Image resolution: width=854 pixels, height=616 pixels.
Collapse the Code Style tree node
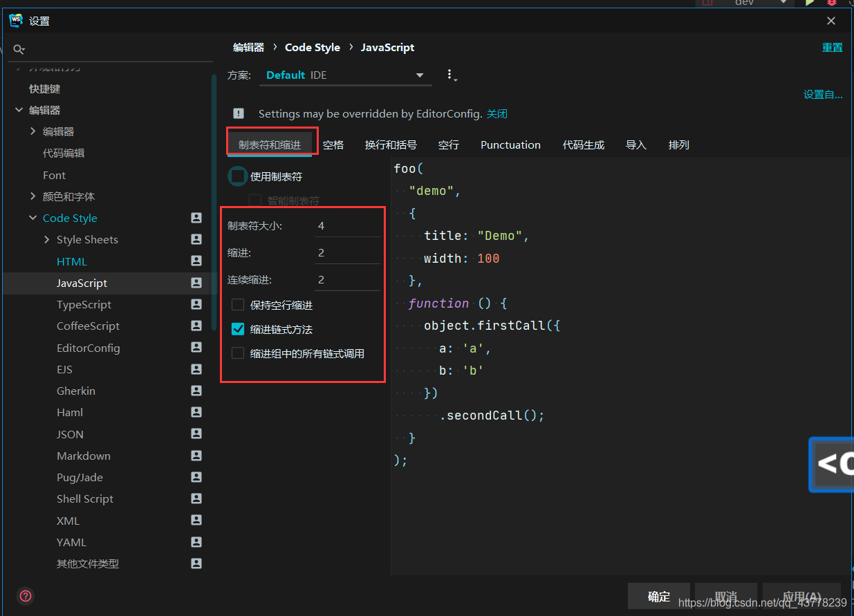(x=33, y=218)
